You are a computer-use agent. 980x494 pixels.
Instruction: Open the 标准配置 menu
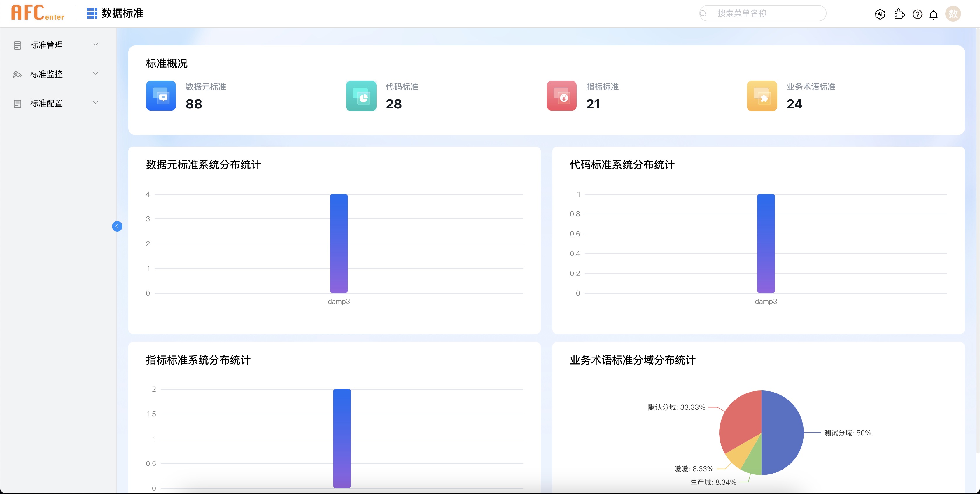coord(58,103)
